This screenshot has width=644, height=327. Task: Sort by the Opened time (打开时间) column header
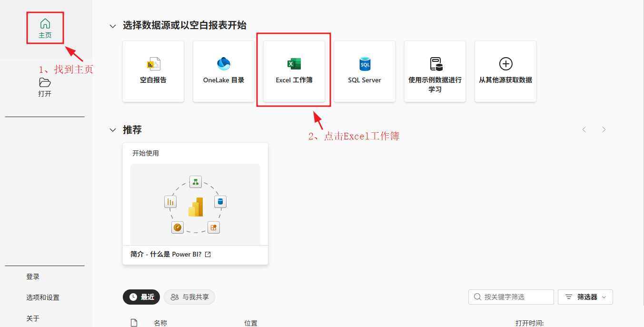[x=529, y=323]
